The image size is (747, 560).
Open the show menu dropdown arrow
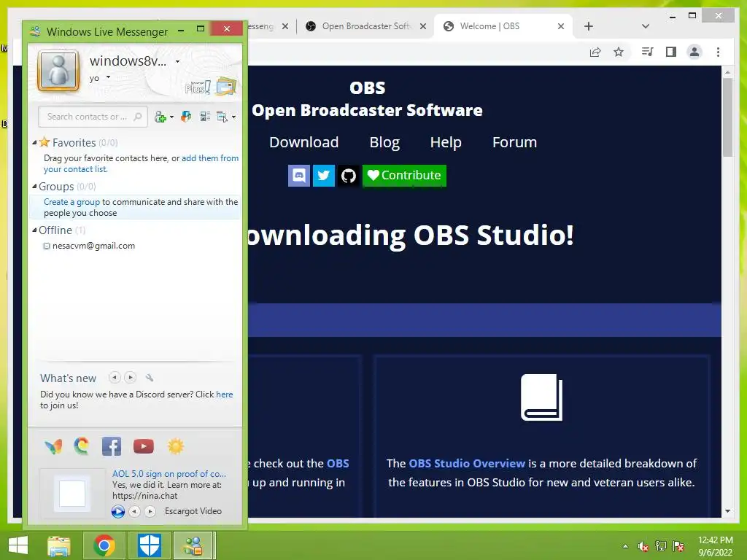tap(233, 117)
